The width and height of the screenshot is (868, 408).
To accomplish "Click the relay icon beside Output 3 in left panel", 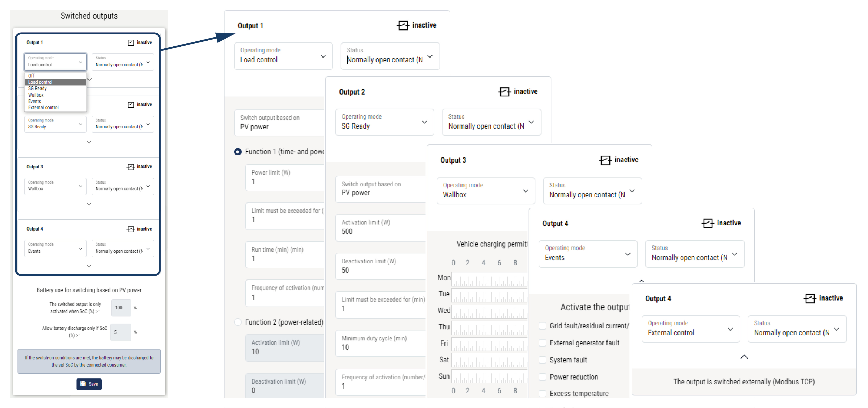I will (130, 167).
